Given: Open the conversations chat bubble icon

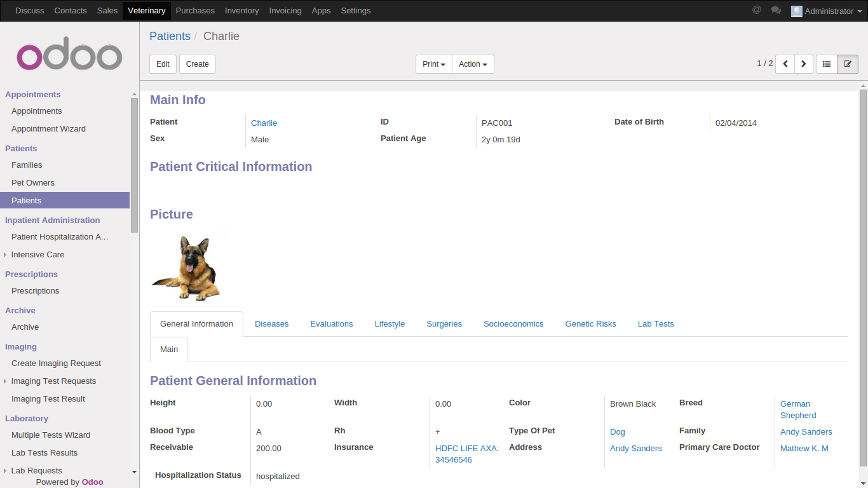Looking at the screenshot, I should (x=776, y=10).
